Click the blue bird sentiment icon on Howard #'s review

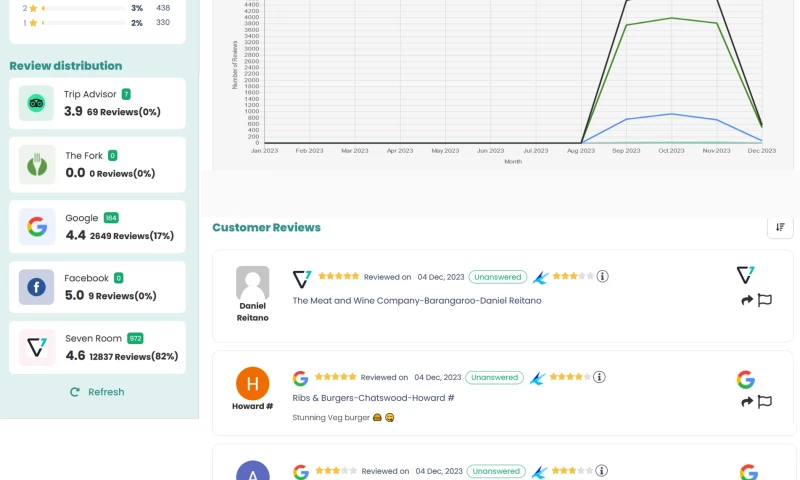[537, 378]
